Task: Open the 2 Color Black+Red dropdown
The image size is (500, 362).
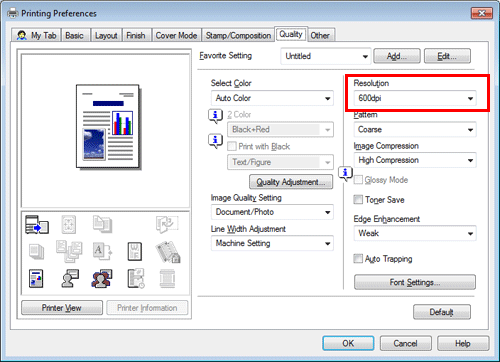Action: pos(280,129)
